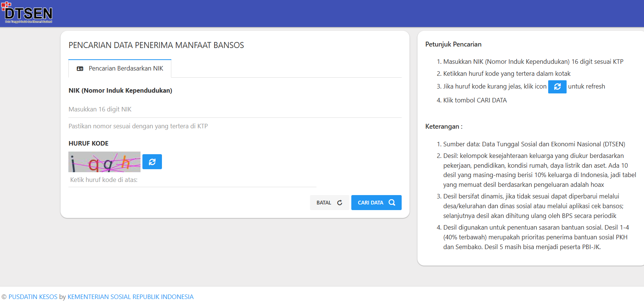Focus the 16 digit NIK input field

235,109
